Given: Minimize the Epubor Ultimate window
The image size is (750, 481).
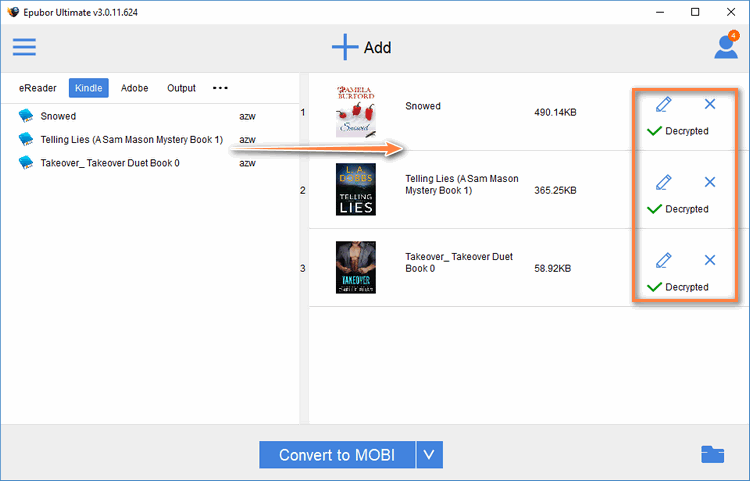Looking at the screenshot, I should [660, 12].
